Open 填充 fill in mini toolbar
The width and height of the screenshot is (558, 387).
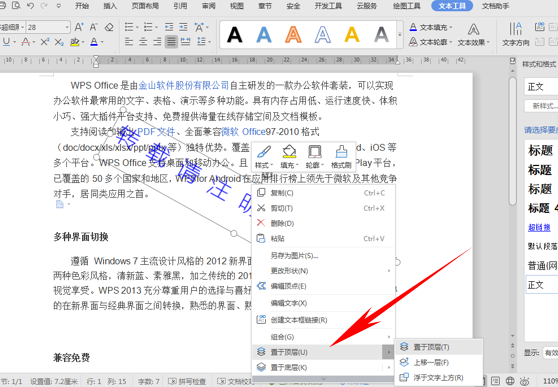289,157
